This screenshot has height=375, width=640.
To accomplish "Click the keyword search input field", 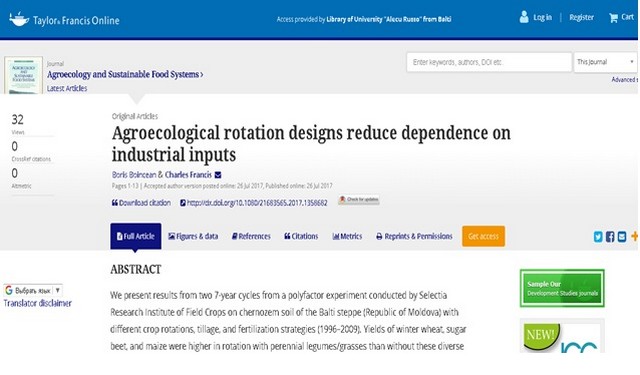I will (x=489, y=62).
